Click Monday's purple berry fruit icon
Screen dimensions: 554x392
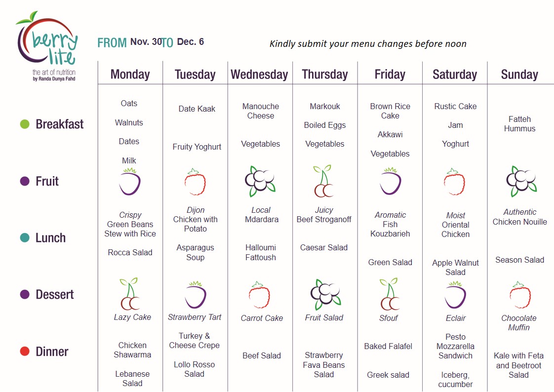(130, 182)
